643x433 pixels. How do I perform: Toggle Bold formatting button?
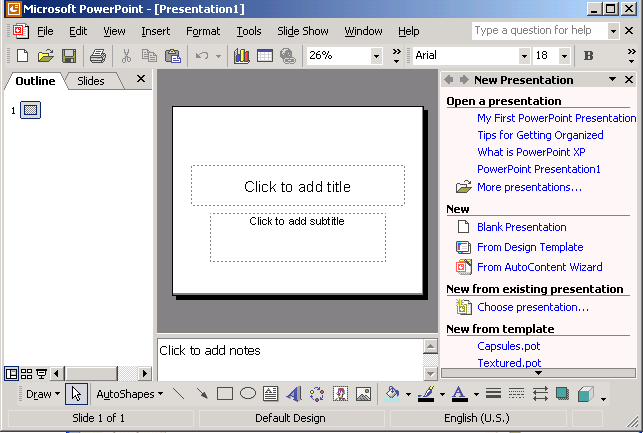coord(588,56)
